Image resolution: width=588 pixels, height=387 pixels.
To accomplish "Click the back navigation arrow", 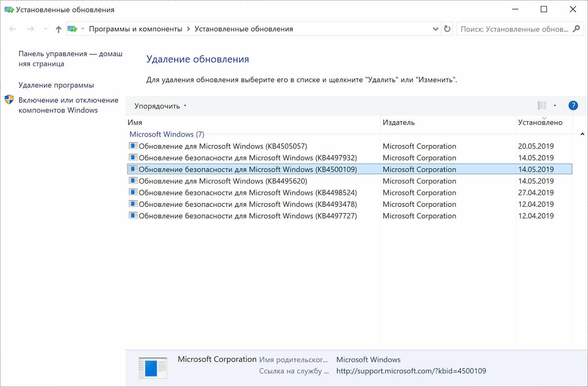I will coord(13,29).
